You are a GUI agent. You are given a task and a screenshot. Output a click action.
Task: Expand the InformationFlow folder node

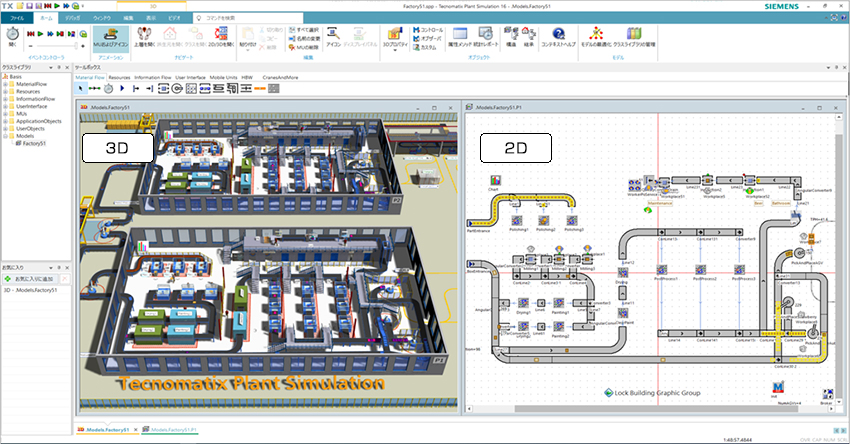tap(5, 99)
